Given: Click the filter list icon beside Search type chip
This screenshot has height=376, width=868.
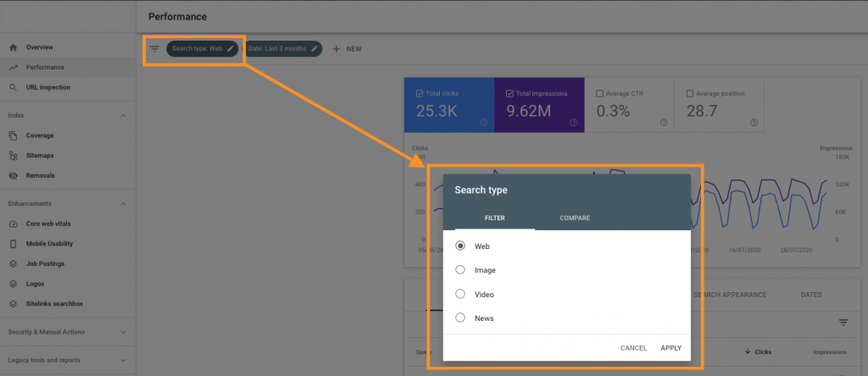Looking at the screenshot, I should 154,48.
